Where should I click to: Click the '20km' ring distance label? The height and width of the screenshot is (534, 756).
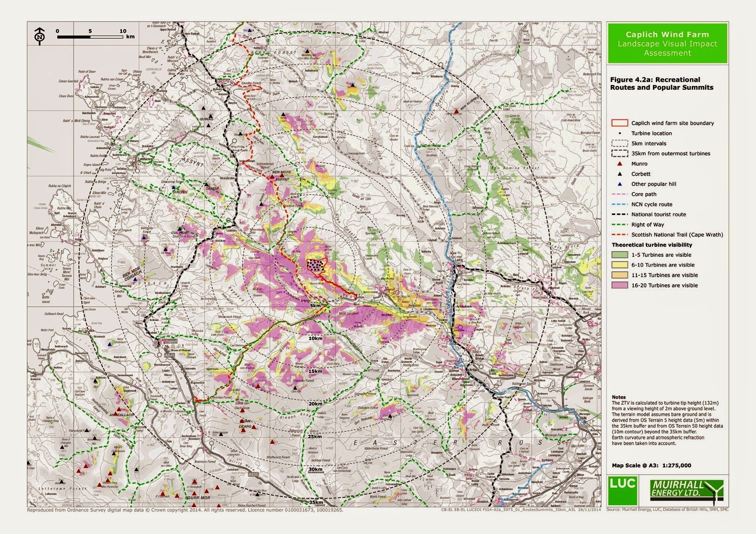(316, 404)
